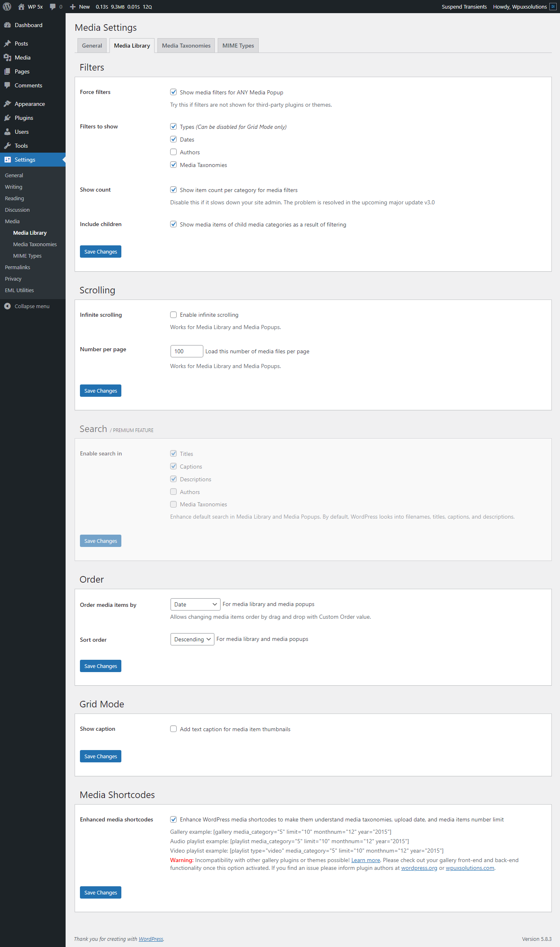
Task: Save Changes in the Media Shortcodes section
Action: (x=100, y=892)
